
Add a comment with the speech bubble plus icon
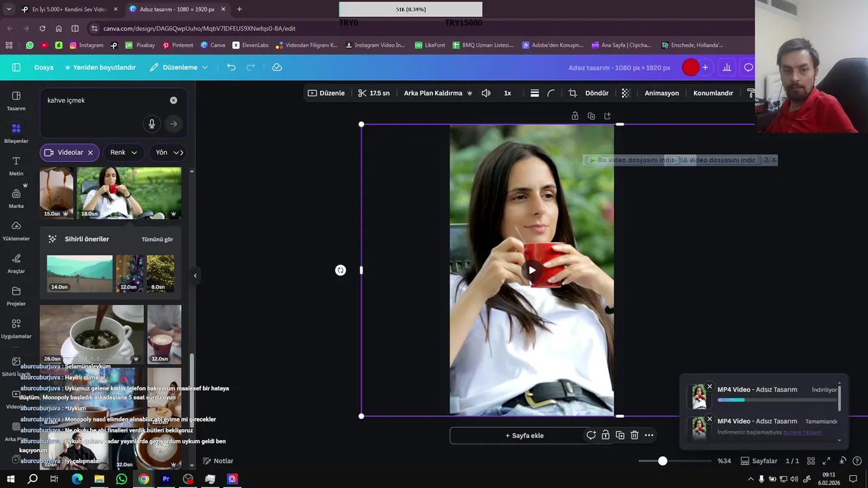(591, 435)
